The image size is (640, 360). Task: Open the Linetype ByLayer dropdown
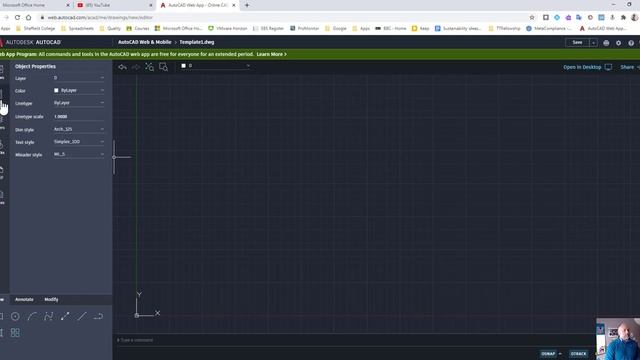coord(79,103)
